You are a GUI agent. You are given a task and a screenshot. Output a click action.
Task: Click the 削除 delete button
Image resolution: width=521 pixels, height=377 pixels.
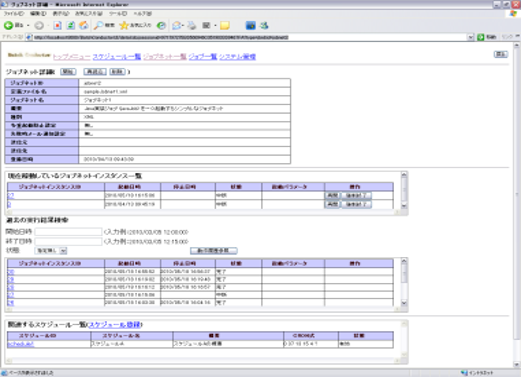click(117, 72)
